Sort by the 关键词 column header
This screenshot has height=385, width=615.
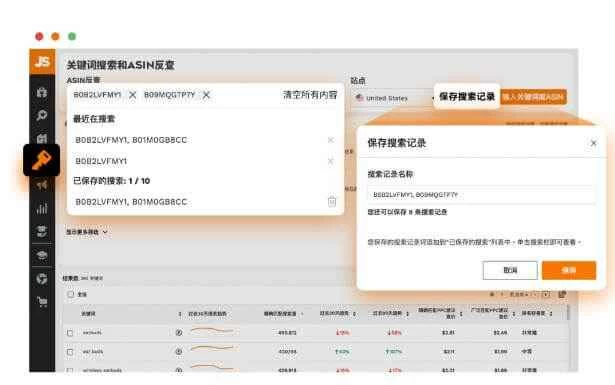pos(88,314)
